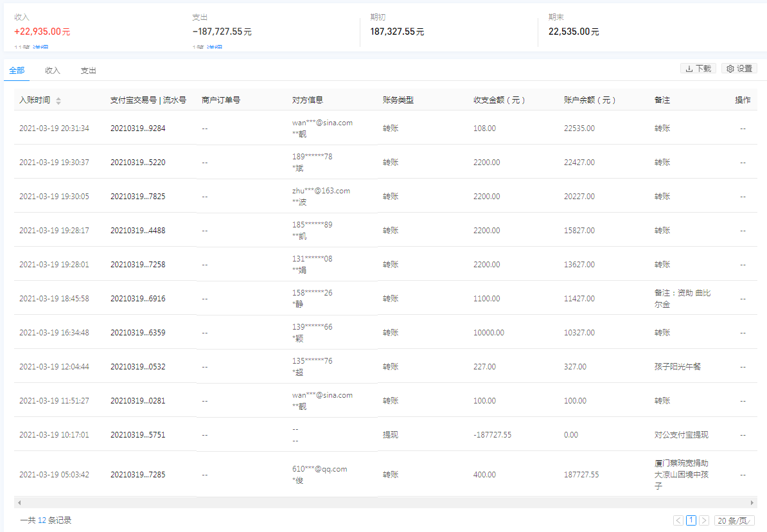
Task: Select page number 1 in pagination
Action: (691, 520)
